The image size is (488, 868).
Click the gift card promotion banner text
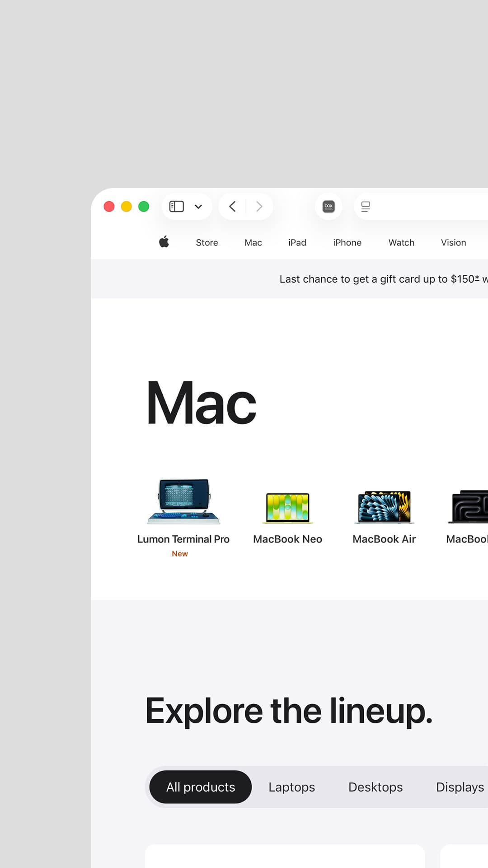[x=384, y=279]
